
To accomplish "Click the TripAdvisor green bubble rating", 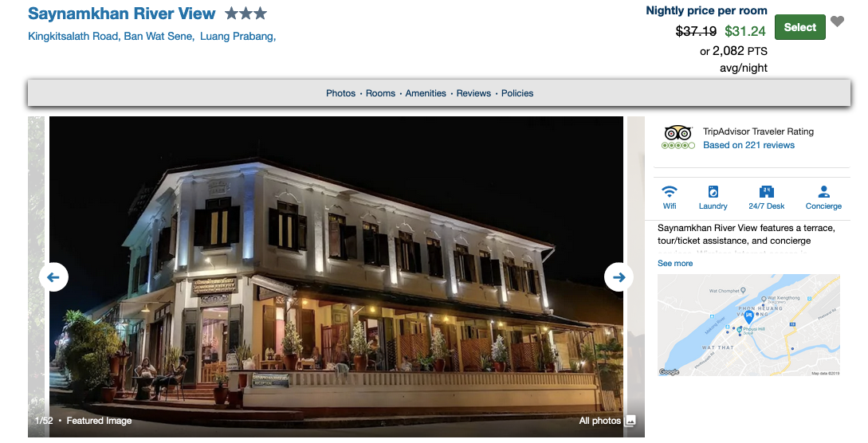I will 678,146.
